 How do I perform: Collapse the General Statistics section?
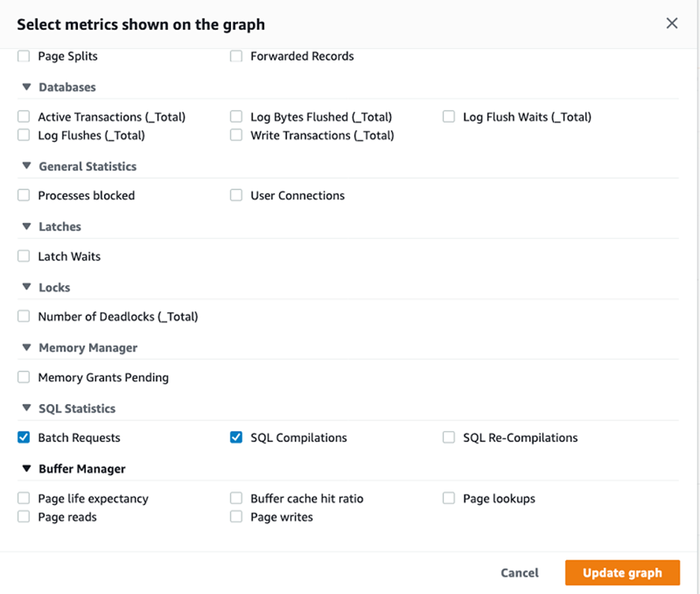pyautogui.click(x=27, y=166)
